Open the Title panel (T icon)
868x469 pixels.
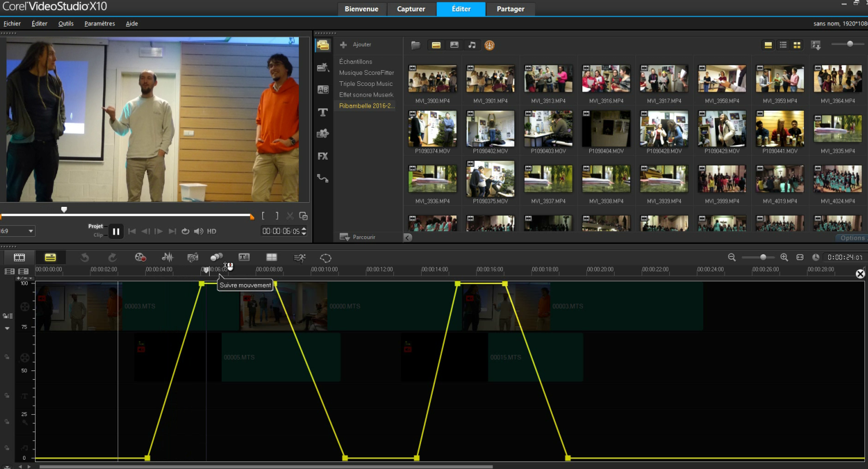pos(323,112)
